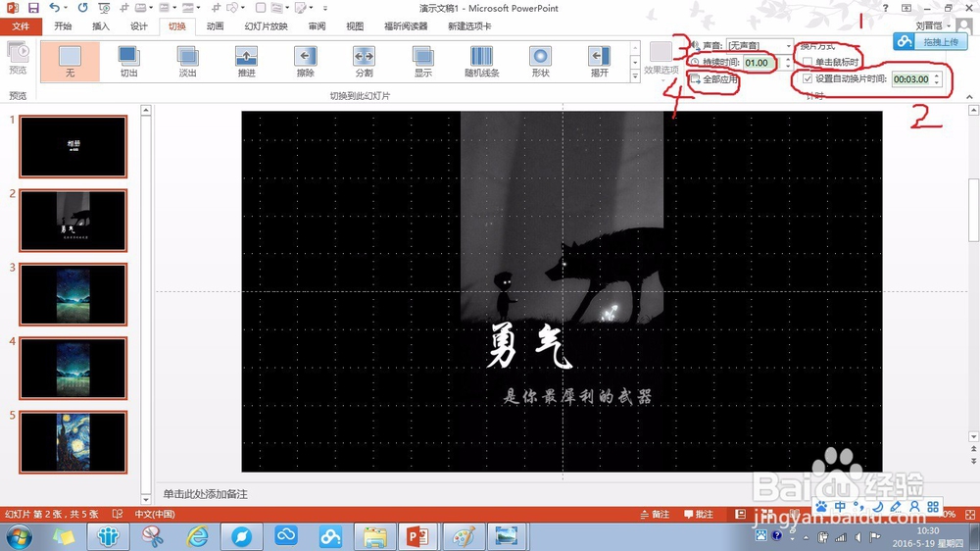Switch to the 动画 animations tab
The image size is (980, 551).
(x=215, y=26)
